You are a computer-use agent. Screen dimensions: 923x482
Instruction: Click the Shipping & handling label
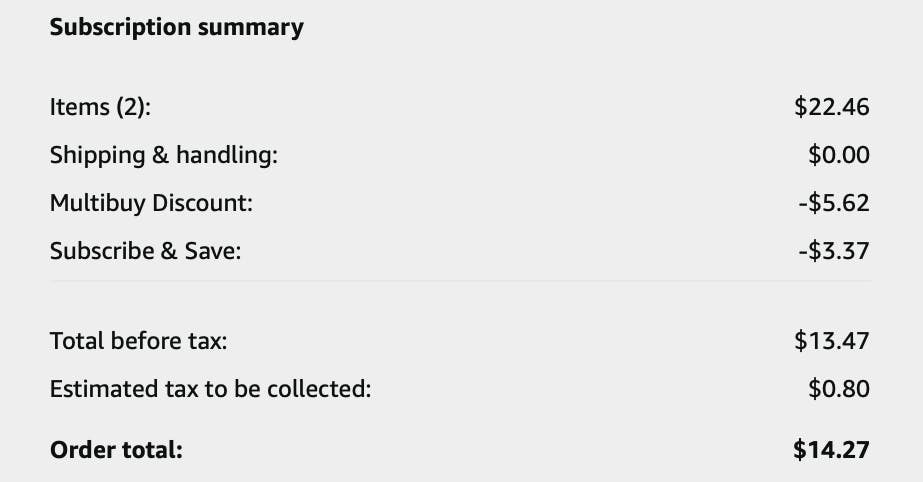click(x=163, y=155)
